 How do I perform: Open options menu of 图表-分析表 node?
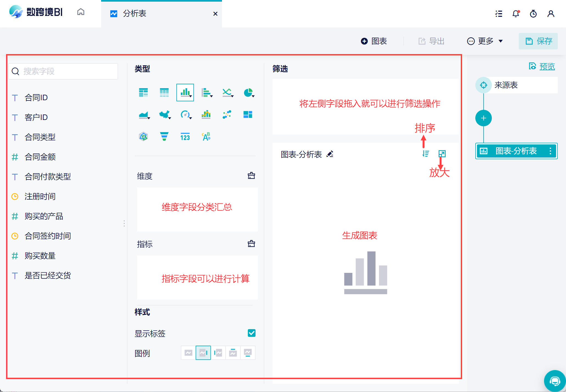tap(550, 151)
